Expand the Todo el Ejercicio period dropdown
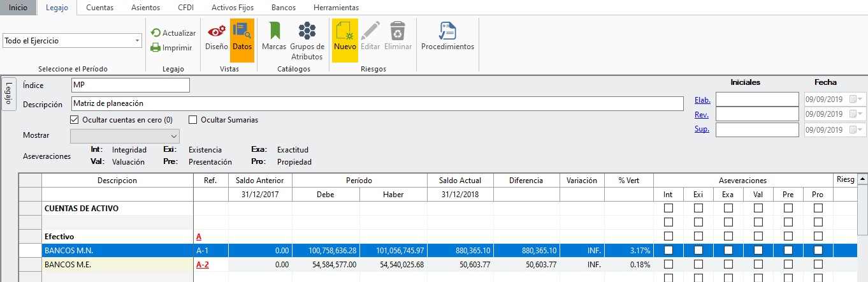Image resolution: width=868 pixels, height=282 pixels. click(x=138, y=41)
